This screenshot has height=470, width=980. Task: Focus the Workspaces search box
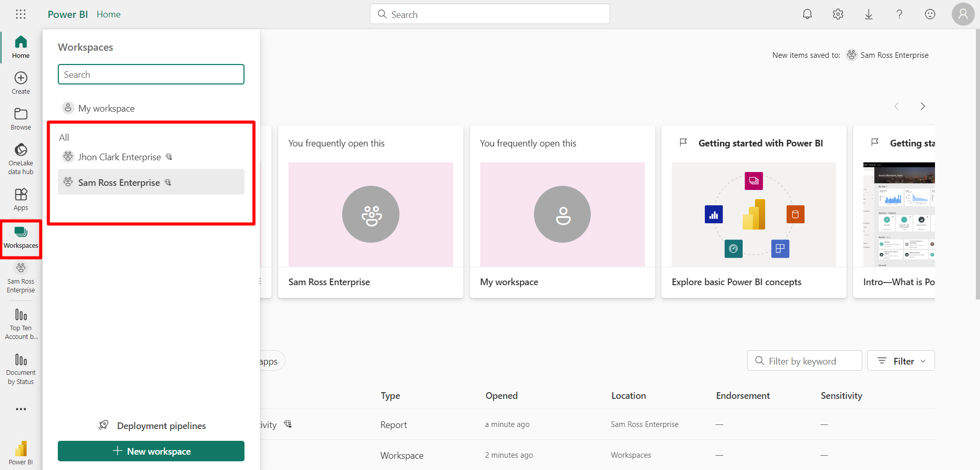151,74
